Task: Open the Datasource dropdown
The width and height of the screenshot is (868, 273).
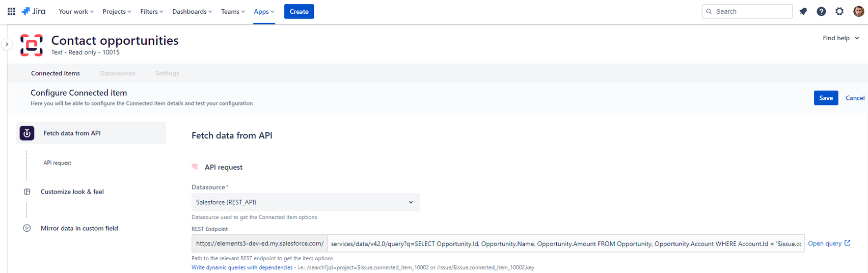Action: 305,202
